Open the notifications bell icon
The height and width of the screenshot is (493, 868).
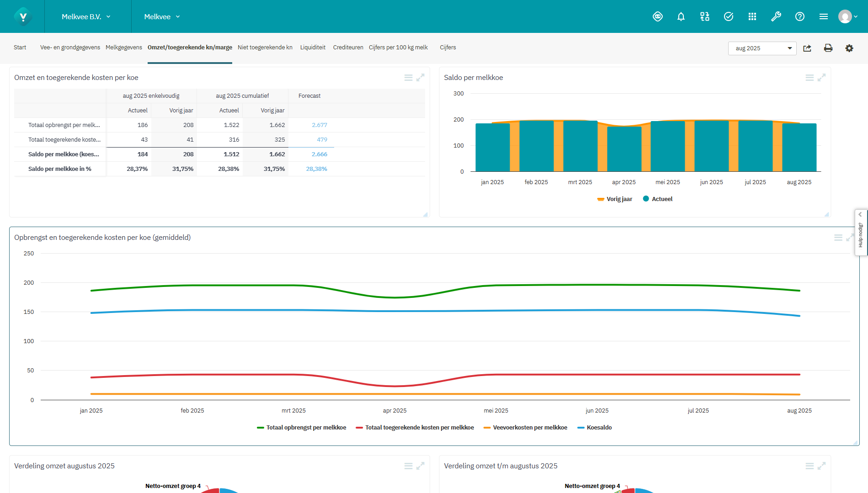click(x=681, y=17)
